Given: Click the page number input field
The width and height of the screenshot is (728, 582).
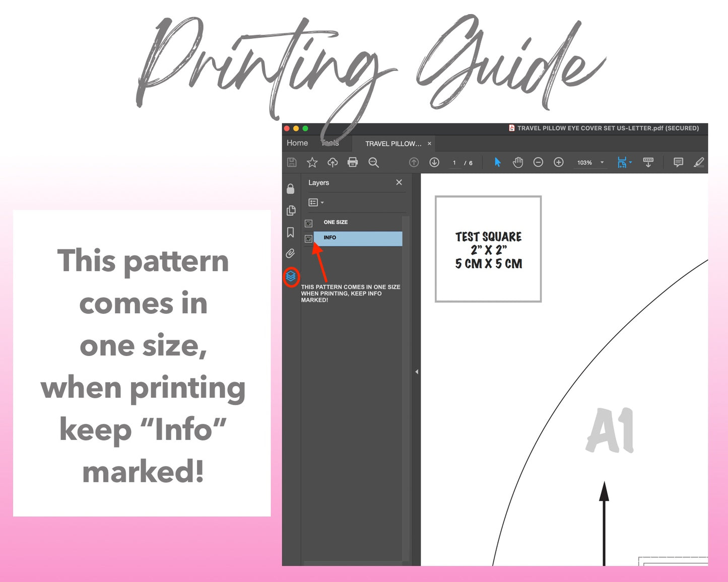Looking at the screenshot, I should [x=454, y=163].
